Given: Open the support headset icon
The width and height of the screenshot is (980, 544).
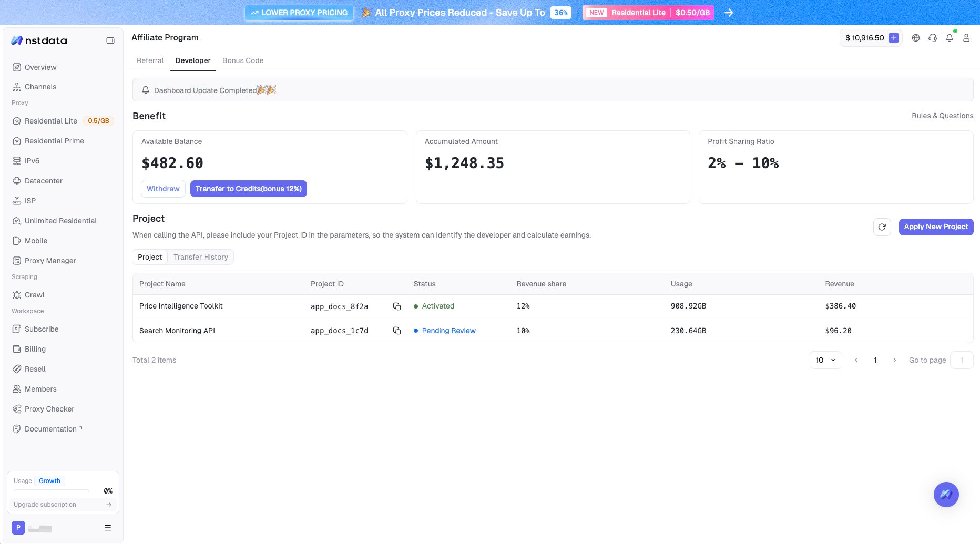Looking at the screenshot, I should click(933, 38).
